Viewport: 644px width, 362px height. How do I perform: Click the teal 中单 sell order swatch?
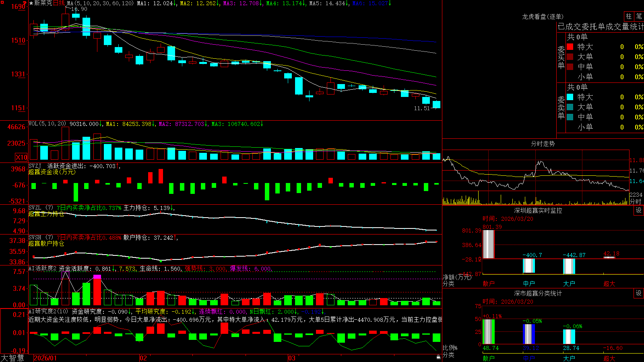pos(570,117)
